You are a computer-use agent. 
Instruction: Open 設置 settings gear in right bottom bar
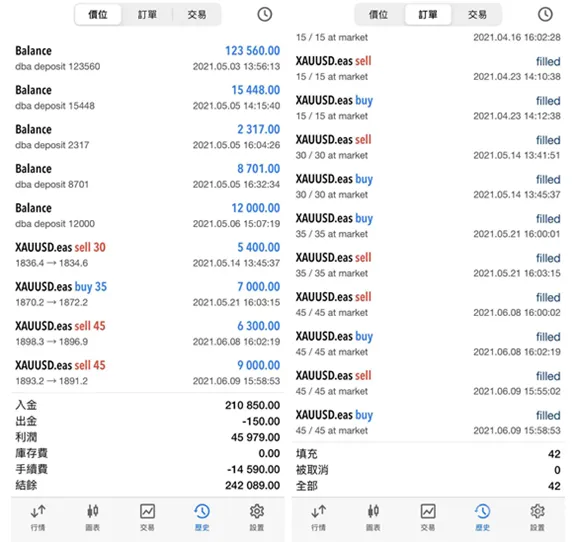pos(537,517)
